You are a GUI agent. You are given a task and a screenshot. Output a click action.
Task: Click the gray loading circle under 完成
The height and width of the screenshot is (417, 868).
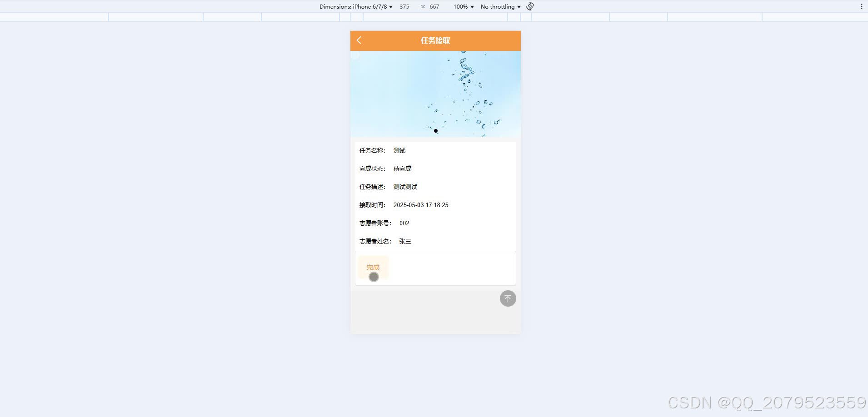coord(374,277)
